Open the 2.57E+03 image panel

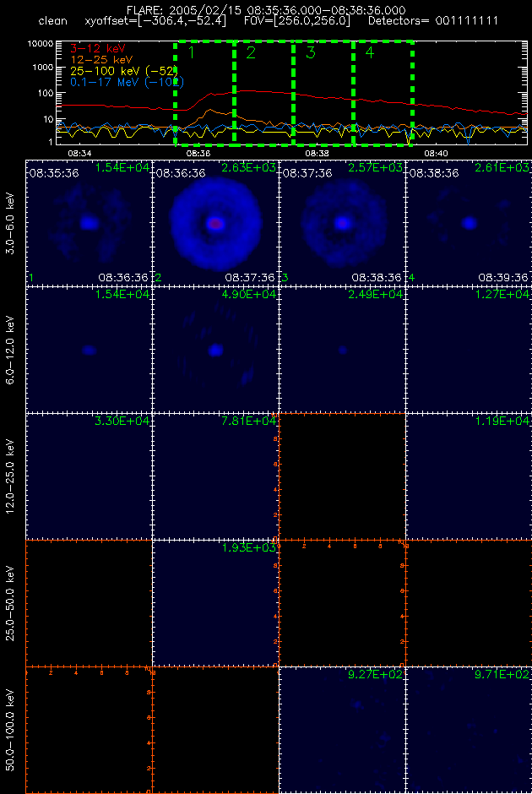(x=342, y=222)
